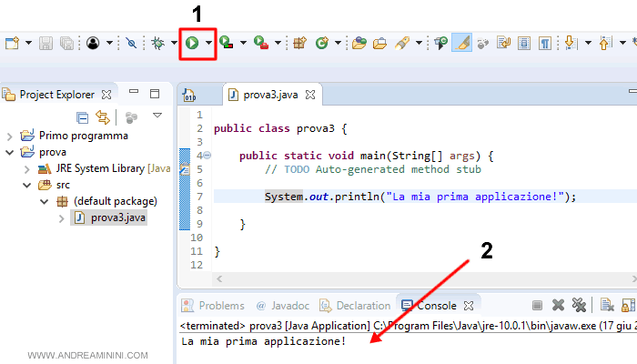637x364 pixels.
Task: Fold the main method at line 4
Action: 207,156
